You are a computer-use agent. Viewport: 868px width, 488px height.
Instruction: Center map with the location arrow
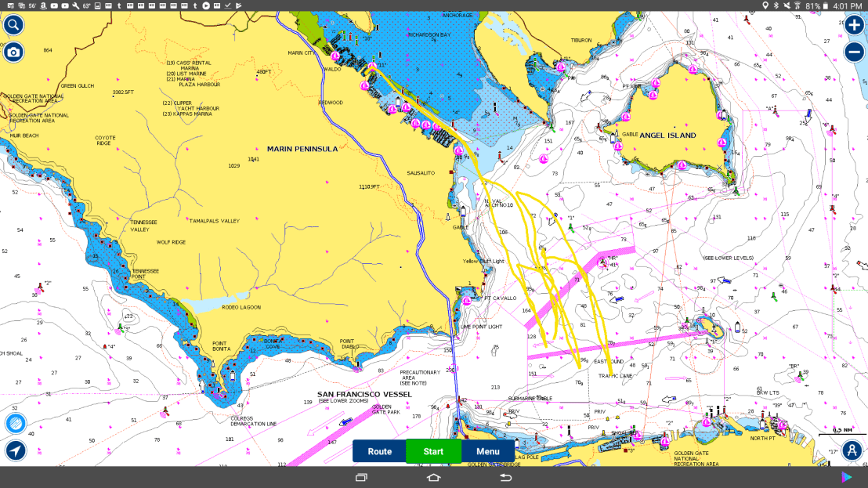pos(15,450)
